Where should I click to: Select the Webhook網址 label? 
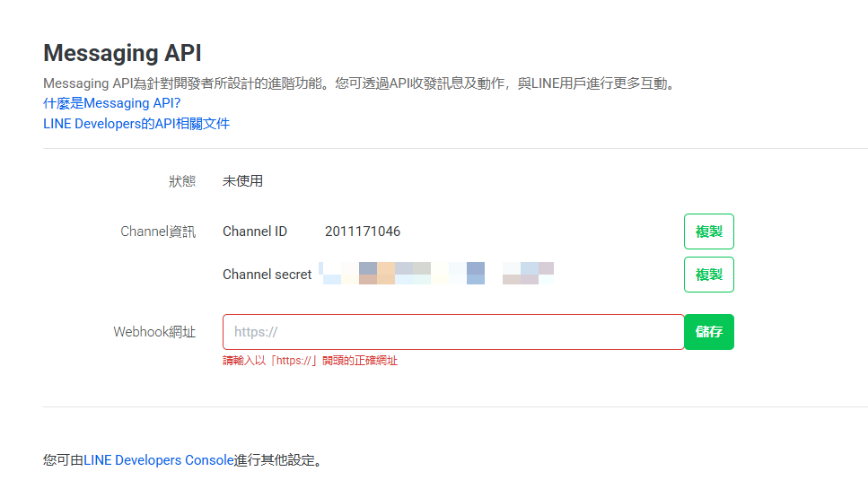coord(154,332)
